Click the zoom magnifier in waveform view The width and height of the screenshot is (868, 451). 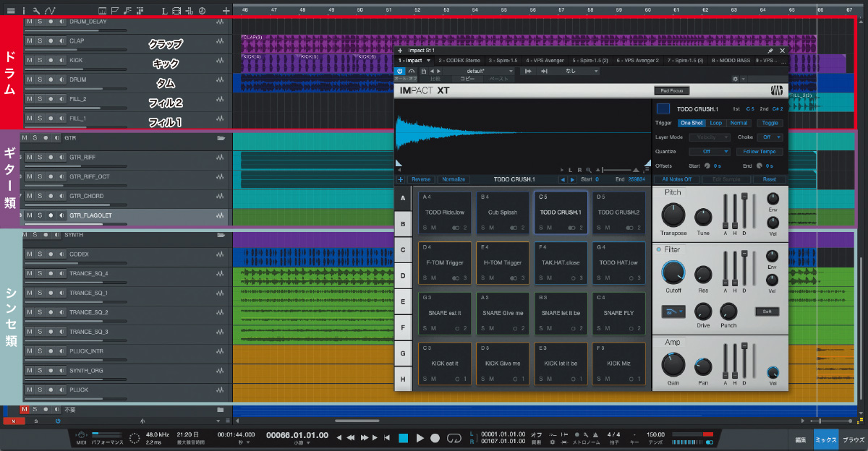590,170
